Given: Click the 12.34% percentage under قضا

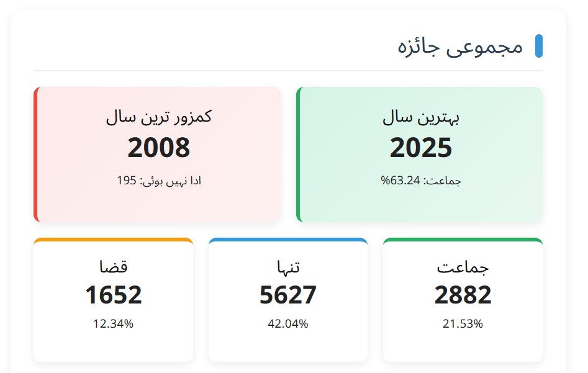Looking at the screenshot, I should [114, 323].
